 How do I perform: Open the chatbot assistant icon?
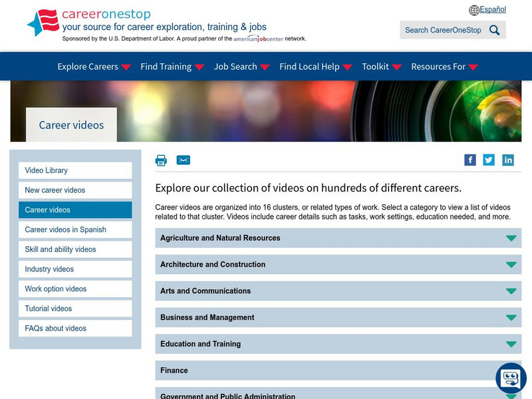click(511, 378)
